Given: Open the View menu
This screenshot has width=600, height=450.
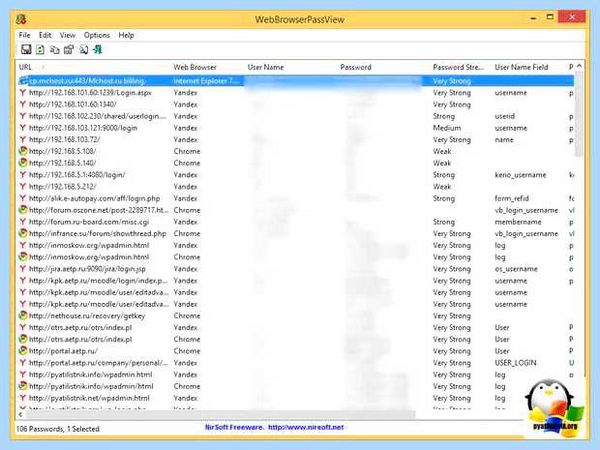Looking at the screenshot, I should (x=67, y=35).
